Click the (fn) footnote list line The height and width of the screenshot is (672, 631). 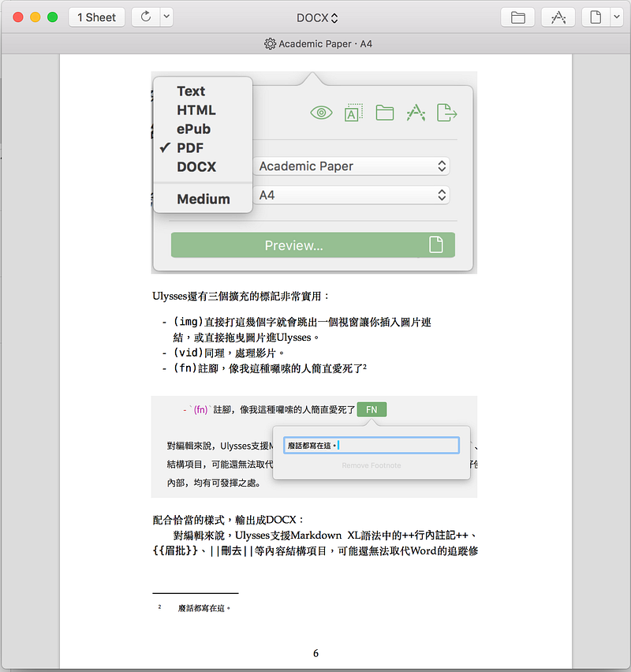(270, 368)
